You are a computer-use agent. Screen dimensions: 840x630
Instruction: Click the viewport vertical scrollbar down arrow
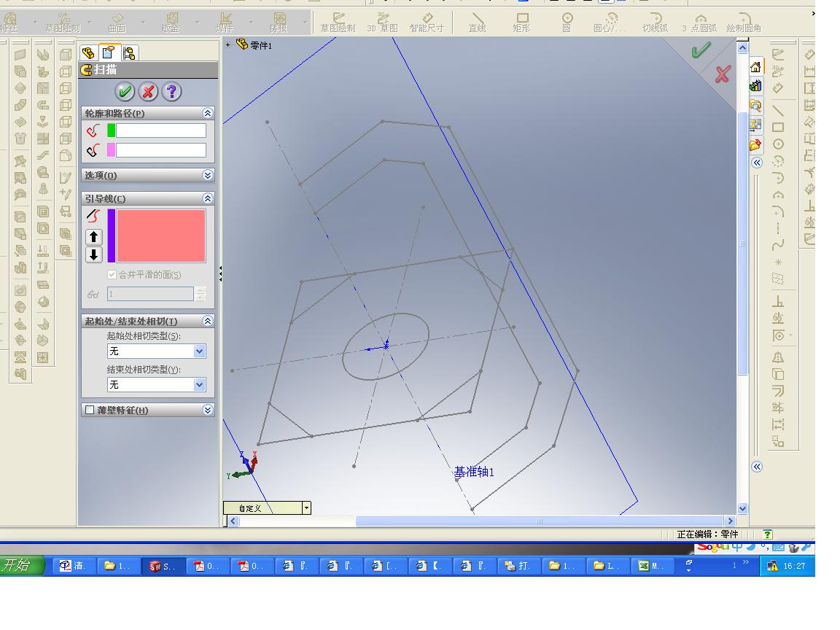[x=742, y=508]
